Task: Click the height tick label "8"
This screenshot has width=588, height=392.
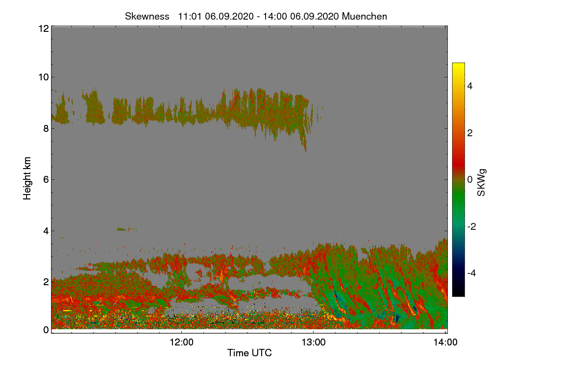Action: (x=46, y=128)
